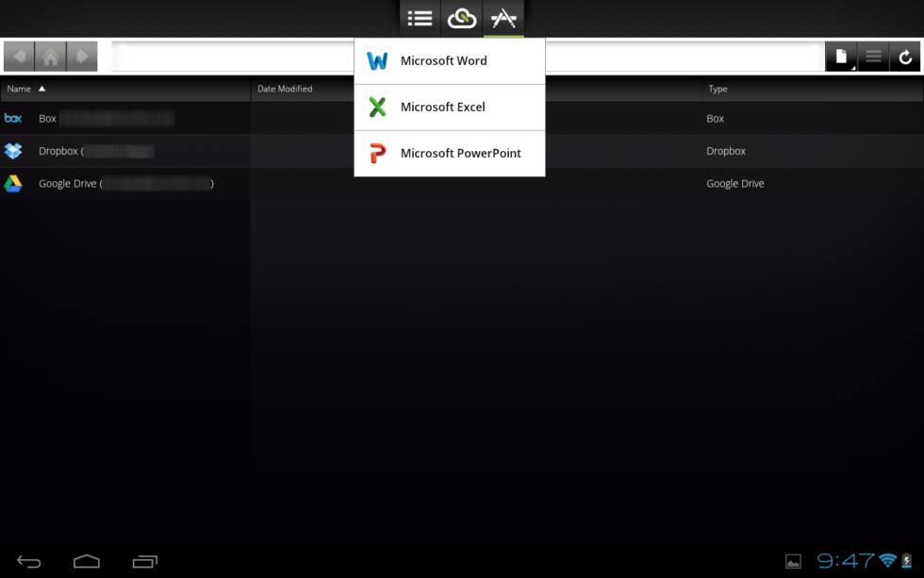The width and height of the screenshot is (924, 578).
Task: Select the Google Drive type cell
Action: click(x=734, y=183)
